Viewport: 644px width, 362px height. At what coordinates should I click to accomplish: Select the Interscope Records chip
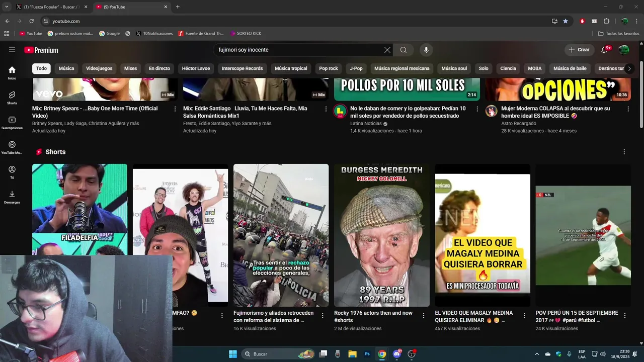pos(243,68)
